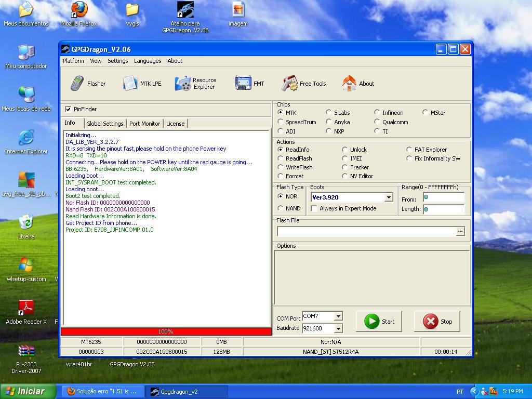
Task: Toggle the PinFinder checkbox
Action: click(68, 109)
